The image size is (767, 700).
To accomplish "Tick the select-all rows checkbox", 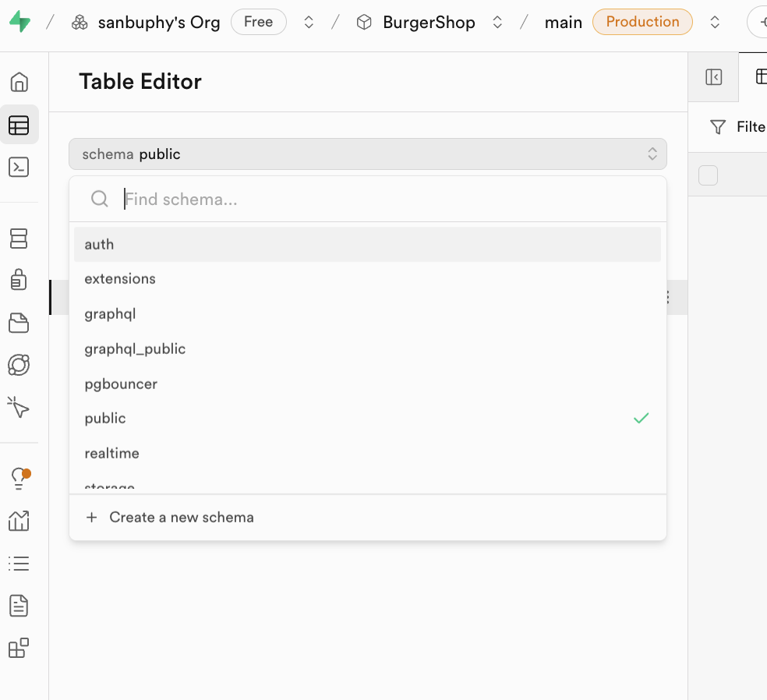I will click(x=708, y=175).
